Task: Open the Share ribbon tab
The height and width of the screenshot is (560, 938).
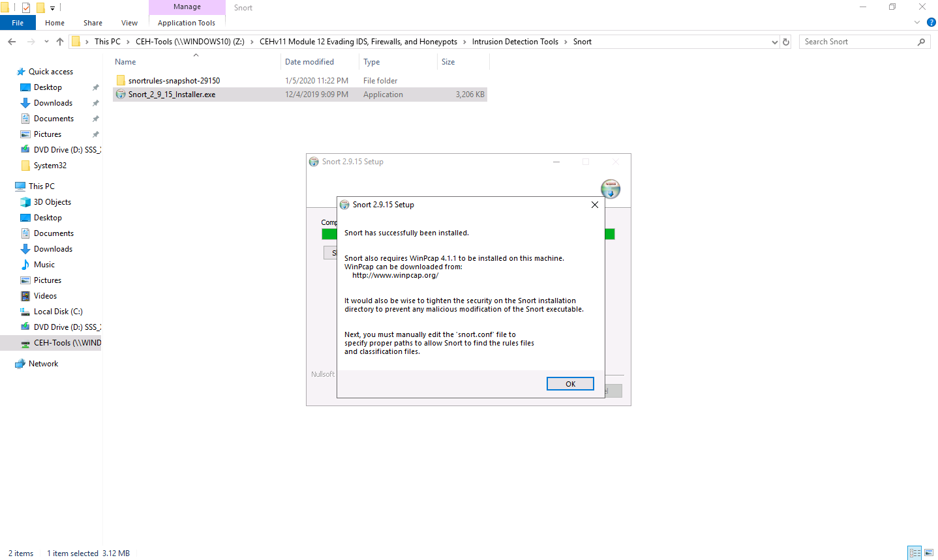Action: [93, 23]
